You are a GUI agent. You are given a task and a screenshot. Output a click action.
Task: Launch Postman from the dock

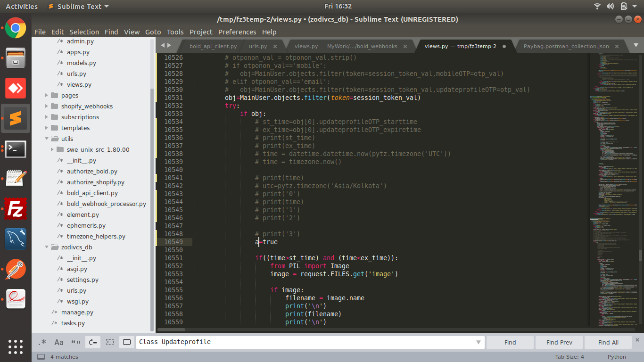[x=16, y=269]
